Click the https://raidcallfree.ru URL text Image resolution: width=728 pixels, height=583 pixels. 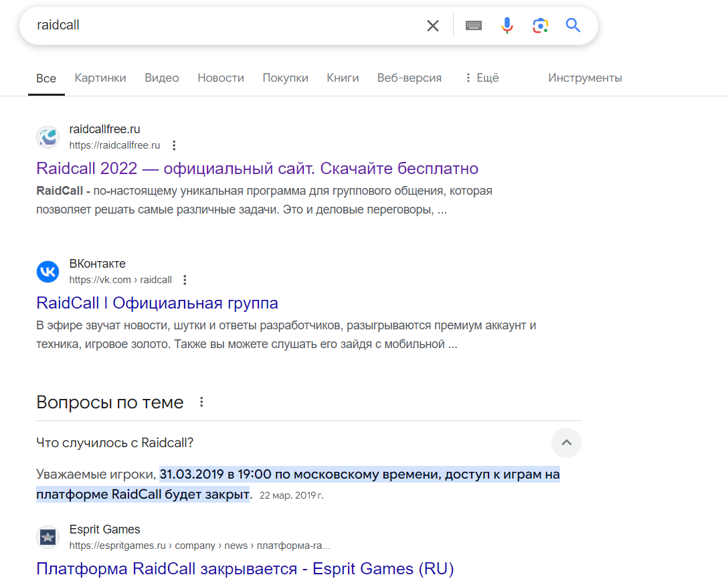(114, 145)
